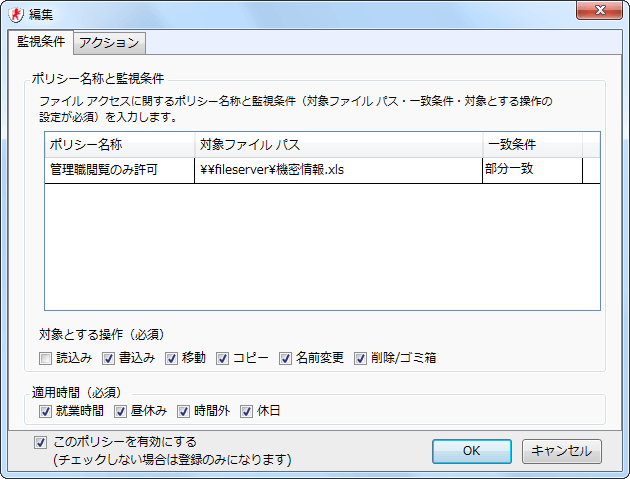Click the app icon in title bar
This screenshot has height=479, width=630.
[16, 13]
